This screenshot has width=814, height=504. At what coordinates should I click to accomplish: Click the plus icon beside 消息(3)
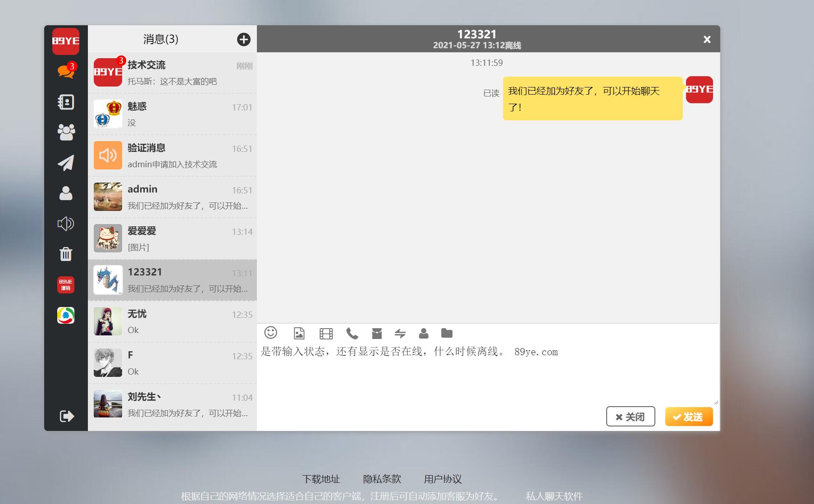tap(243, 40)
